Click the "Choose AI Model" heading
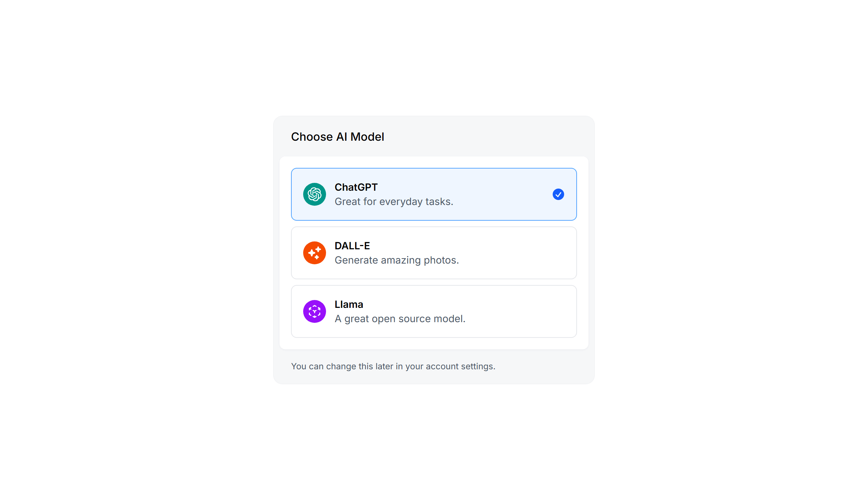 point(337,137)
